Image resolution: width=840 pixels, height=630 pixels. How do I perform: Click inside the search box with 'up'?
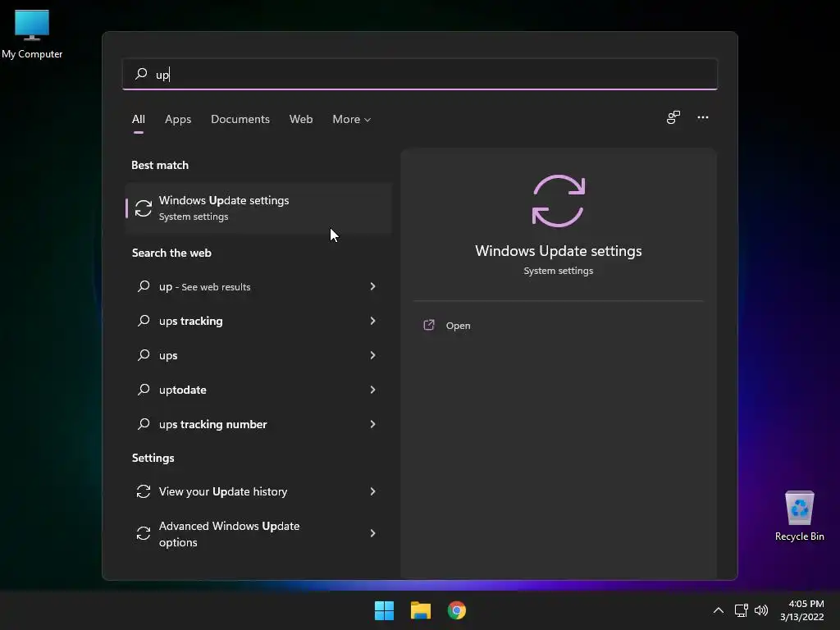click(x=420, y=74)
